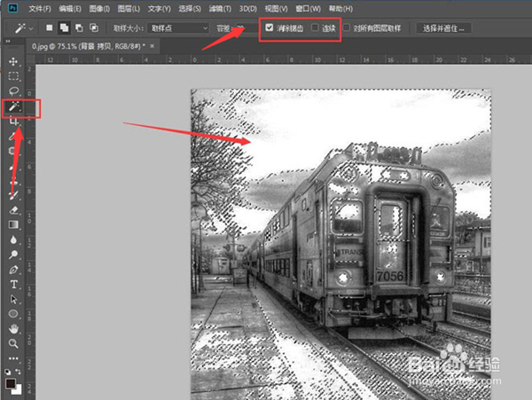
Task: Click the train image on canvas
Action: pyautogui.click(x=340, y=244)
